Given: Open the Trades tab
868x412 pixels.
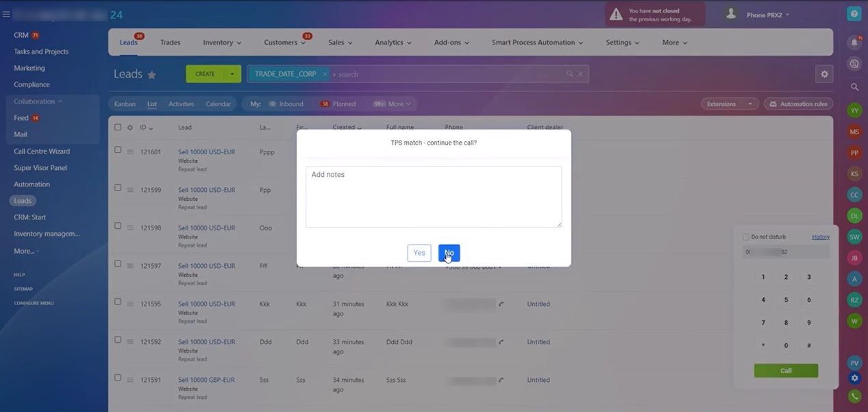Looking at the screenshot, I should tap(170, 43).
